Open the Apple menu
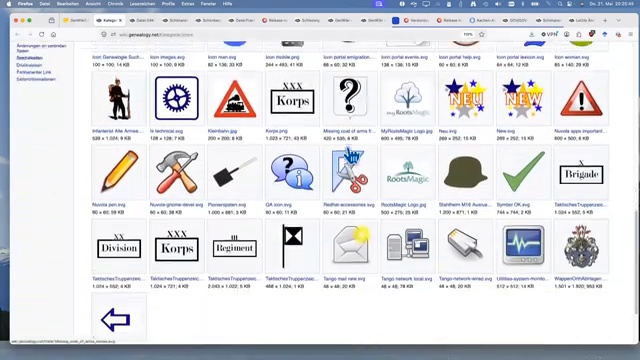This screenshot has height=360, width=640. pos(9,4)
